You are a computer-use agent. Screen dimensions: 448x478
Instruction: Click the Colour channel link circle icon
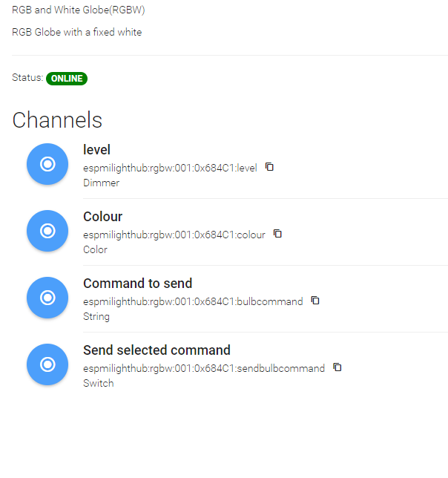(x=47, y=231)
